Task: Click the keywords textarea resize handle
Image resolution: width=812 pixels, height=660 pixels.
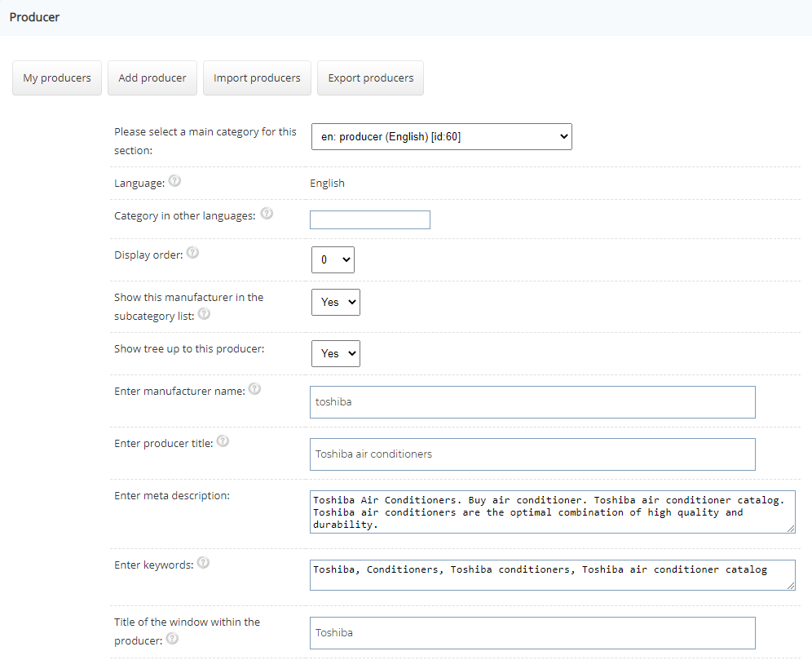Action: coord(791,586)
